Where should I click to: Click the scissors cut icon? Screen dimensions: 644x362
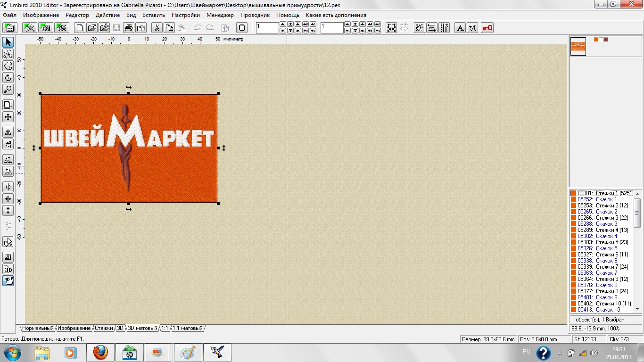pyautogui.click(x=157, y=28)
